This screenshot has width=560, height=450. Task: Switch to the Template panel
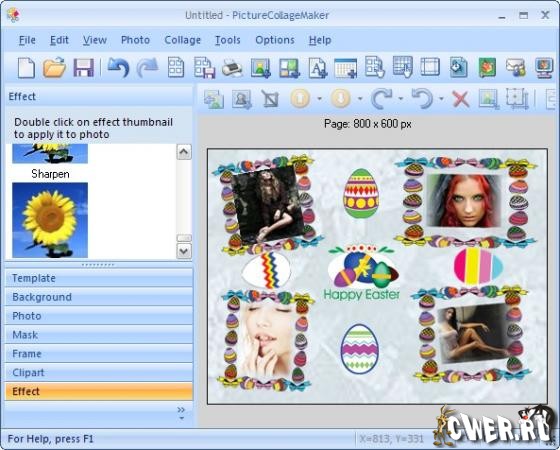click(x=99, y=278)
